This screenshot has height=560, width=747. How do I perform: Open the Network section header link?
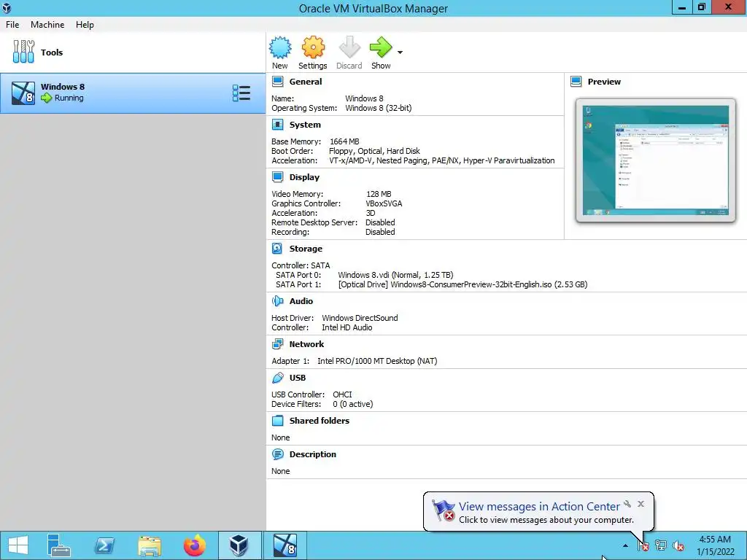tap(307, 344)
